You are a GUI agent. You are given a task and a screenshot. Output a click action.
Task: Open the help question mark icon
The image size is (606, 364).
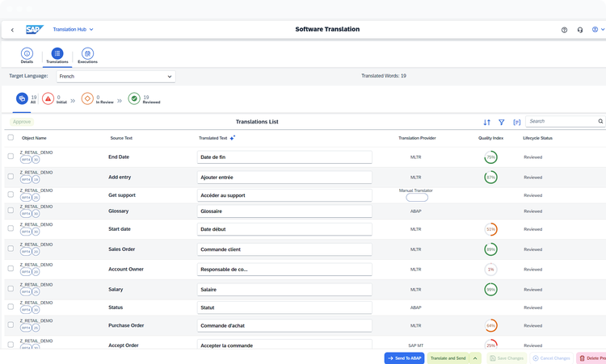point(564,30)
